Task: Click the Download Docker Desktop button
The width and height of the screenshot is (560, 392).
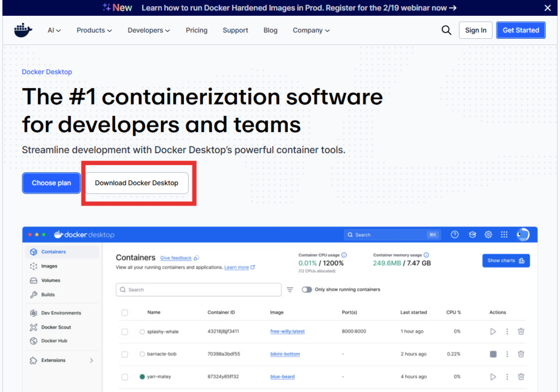Action: 137,183
